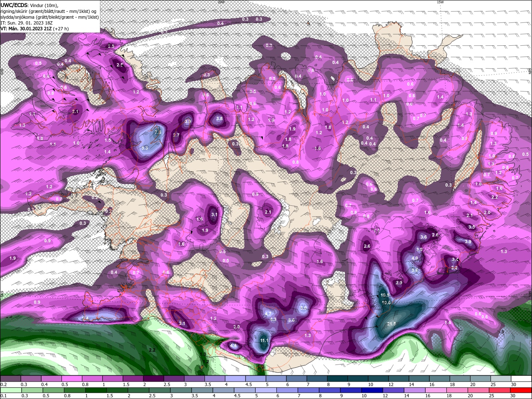The width and height of the screenshot is (532, 399).
Task: Click the 21.5 precipitation maximum value
Action: [x=391, y=324]
